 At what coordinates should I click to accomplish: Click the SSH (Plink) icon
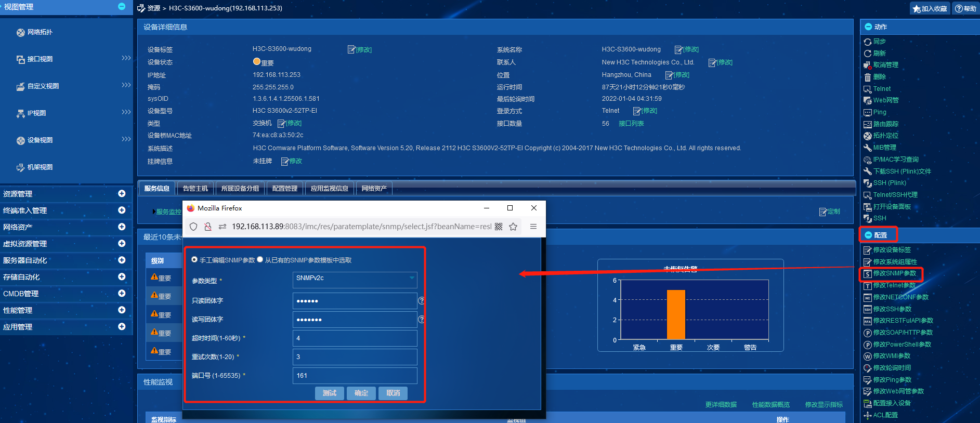pyautogui.click(x=867, y=183)
